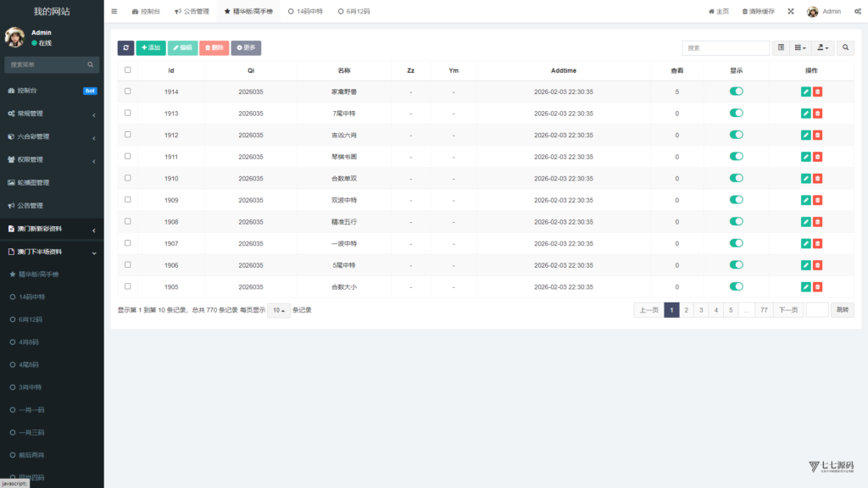Toggle the display switch for row 1905
The image size is (868, 488).
pyautogui.click(x=737, y=286)
